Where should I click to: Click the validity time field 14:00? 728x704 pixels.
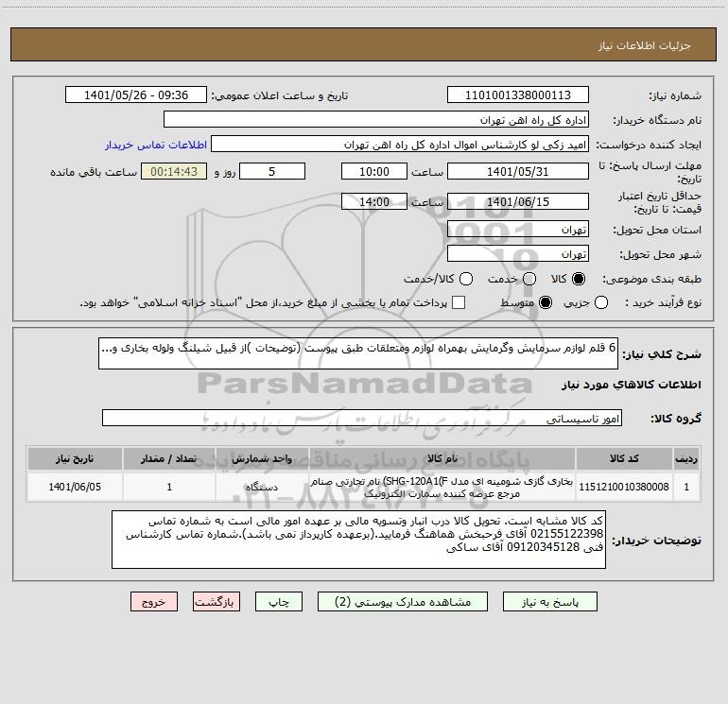(374, 201)
